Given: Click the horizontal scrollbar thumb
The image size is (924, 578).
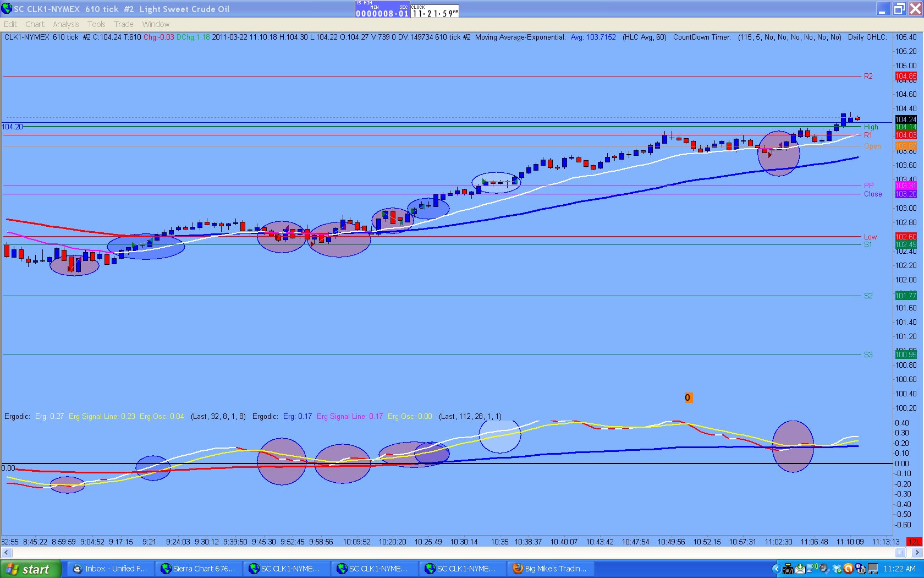Looking at the screenshot, I should coord(900,552).
